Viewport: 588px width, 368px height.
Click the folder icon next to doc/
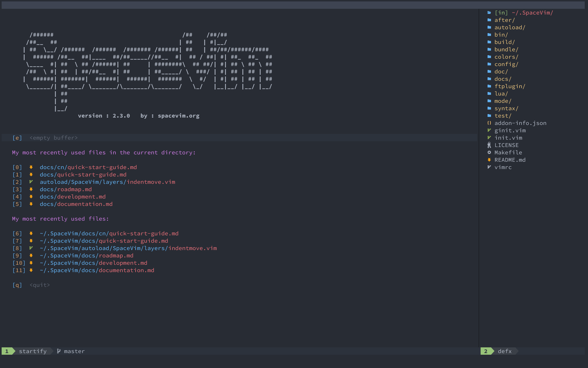coord(489,72)
